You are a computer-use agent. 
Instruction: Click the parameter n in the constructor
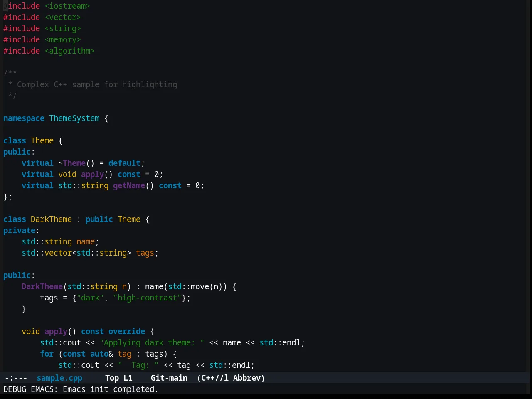point(124,286)
